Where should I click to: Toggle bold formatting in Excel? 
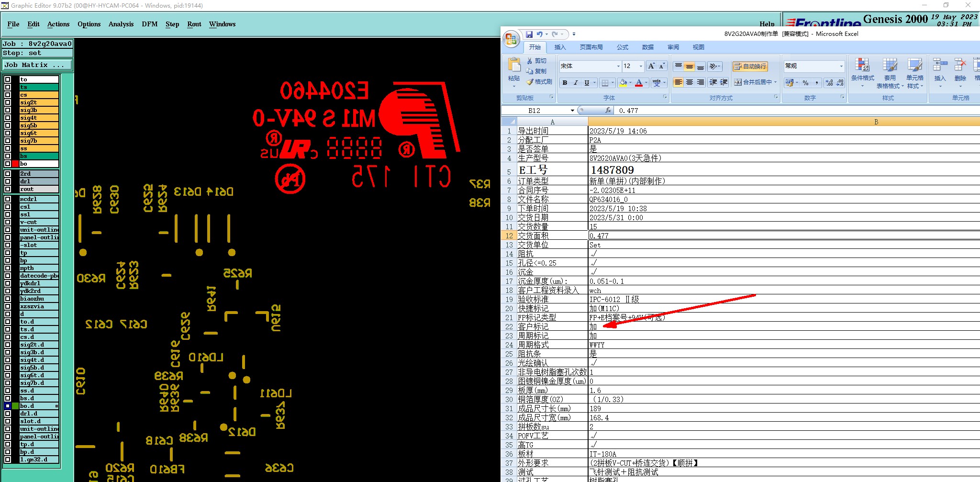(x=565, y=83)
